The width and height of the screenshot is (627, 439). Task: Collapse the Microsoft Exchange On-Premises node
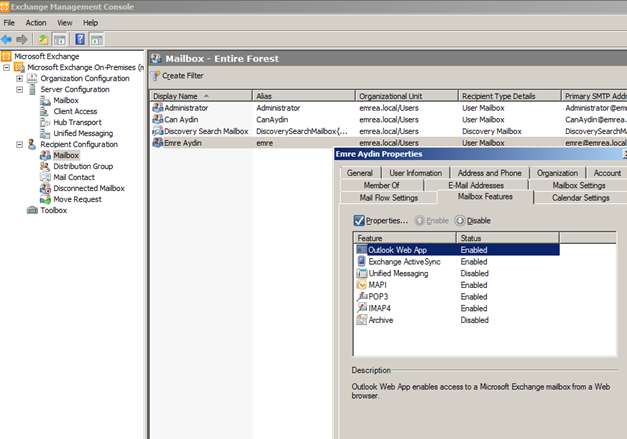pos(6,67)
